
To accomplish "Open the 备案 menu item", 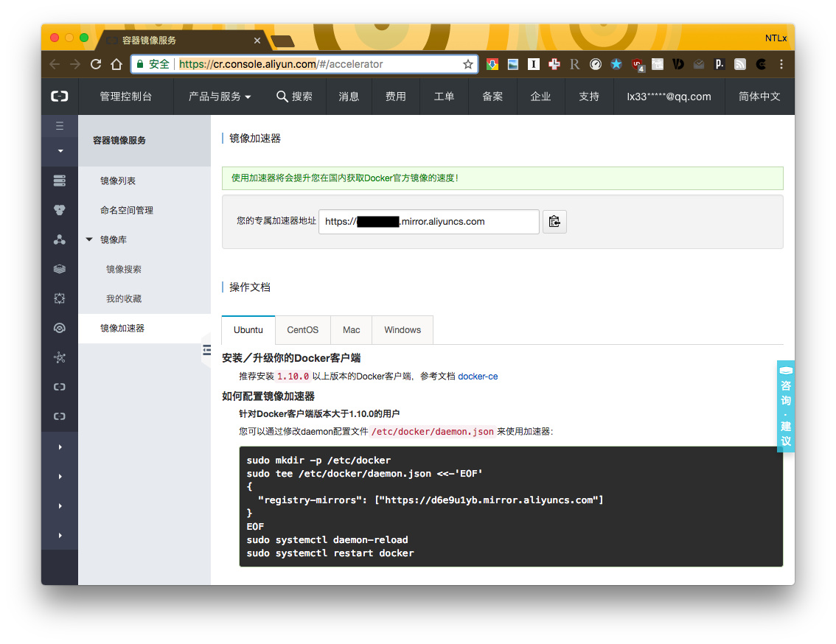I will 492,97.
